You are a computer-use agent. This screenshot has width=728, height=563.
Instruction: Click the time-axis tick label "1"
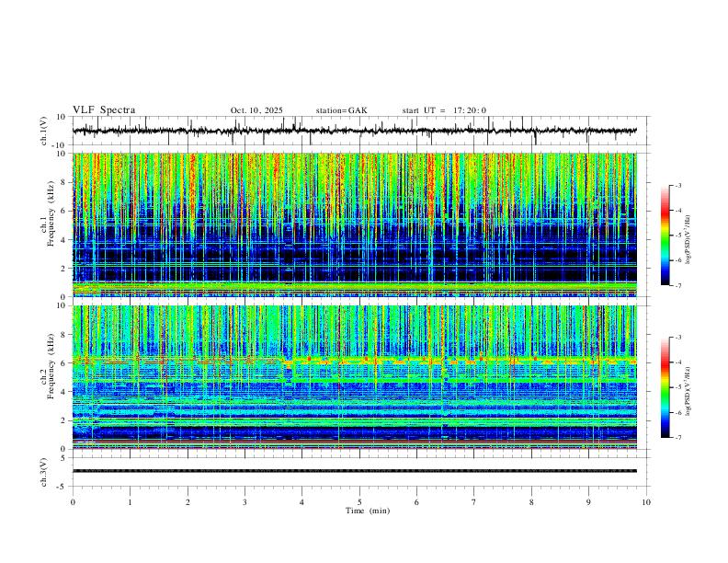tap(130, 502)
